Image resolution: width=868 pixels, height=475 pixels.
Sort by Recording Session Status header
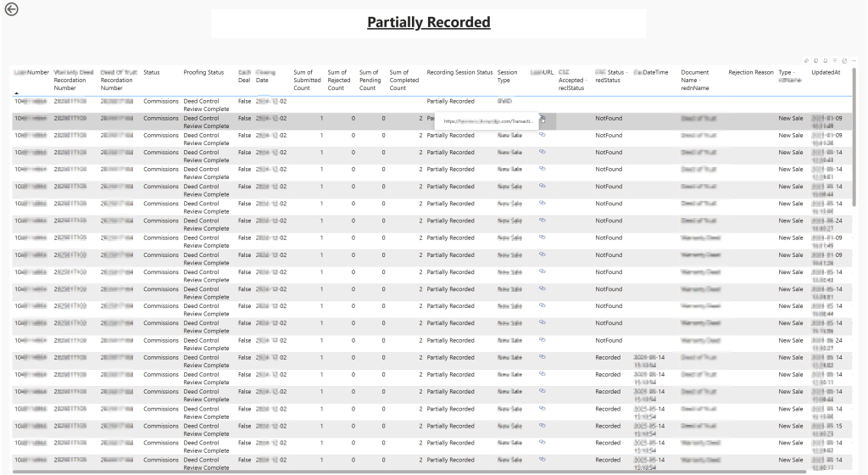[459, 73]
